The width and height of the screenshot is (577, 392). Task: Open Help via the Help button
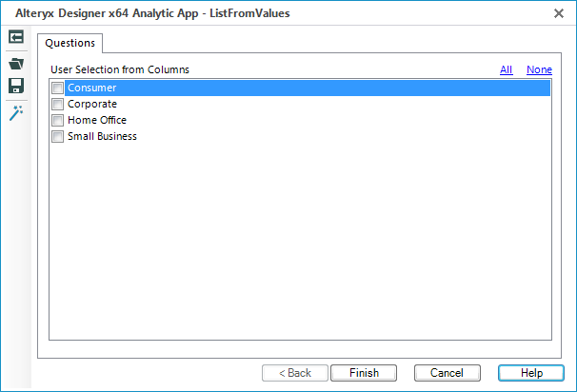(x=531, y=373)
